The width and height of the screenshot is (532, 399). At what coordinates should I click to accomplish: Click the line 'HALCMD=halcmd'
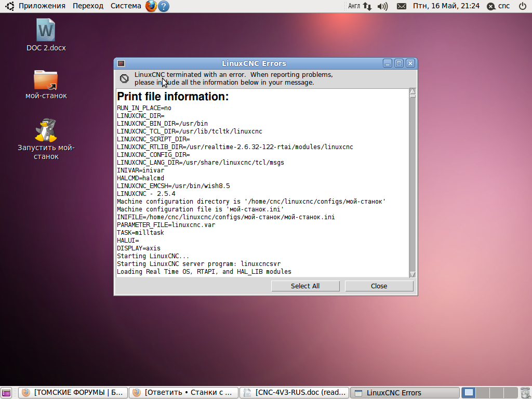tap(140, 178)
